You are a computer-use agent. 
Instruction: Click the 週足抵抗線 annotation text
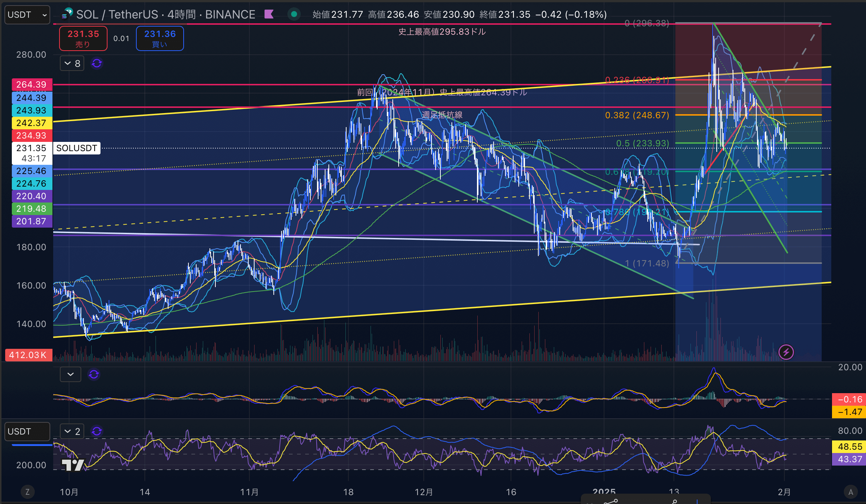[x=442, y=115]
